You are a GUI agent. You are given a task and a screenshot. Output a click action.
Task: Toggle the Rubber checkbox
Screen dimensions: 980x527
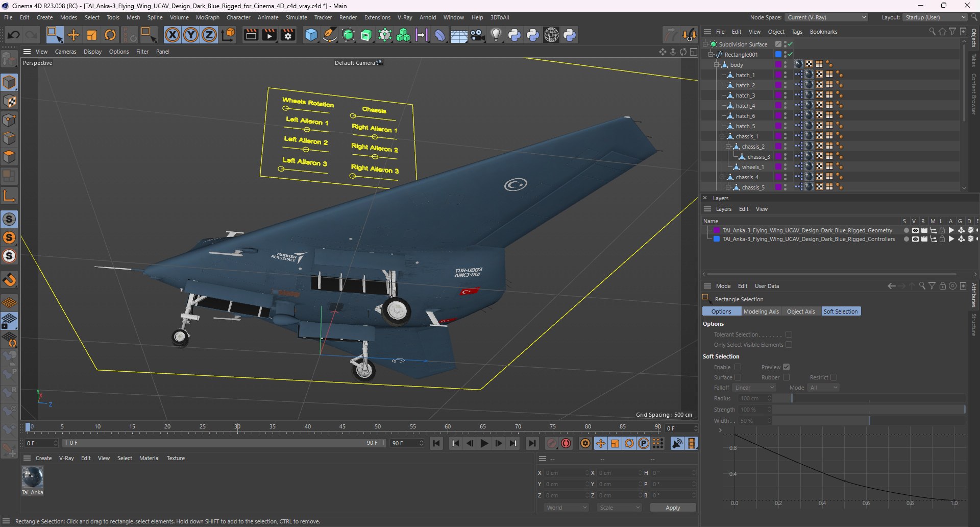point(787,377)
